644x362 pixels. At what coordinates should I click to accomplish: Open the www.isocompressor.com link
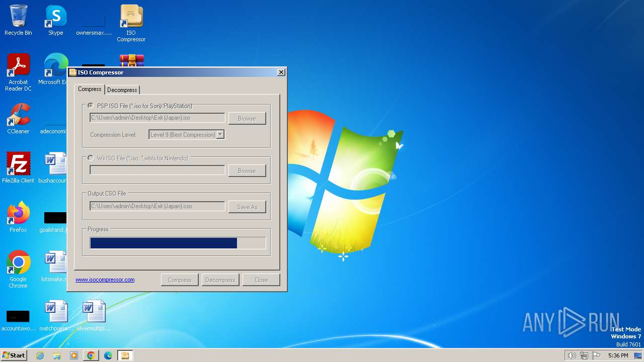[105, 280]
